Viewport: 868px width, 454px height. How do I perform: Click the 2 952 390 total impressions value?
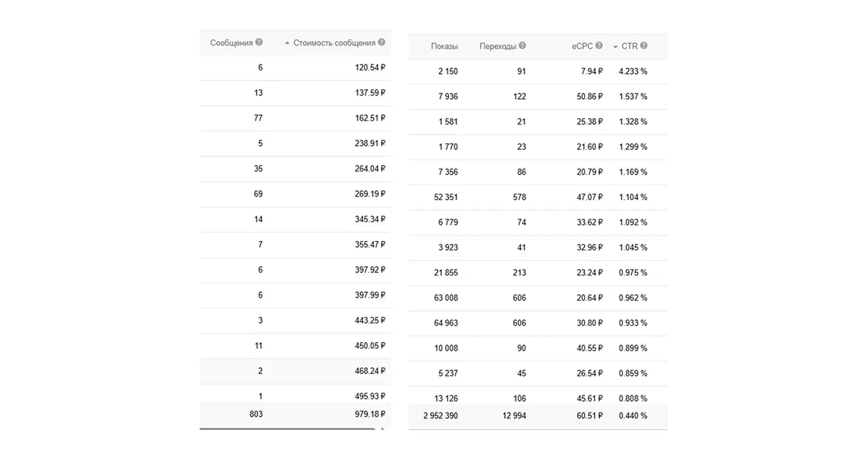point(440,416)
